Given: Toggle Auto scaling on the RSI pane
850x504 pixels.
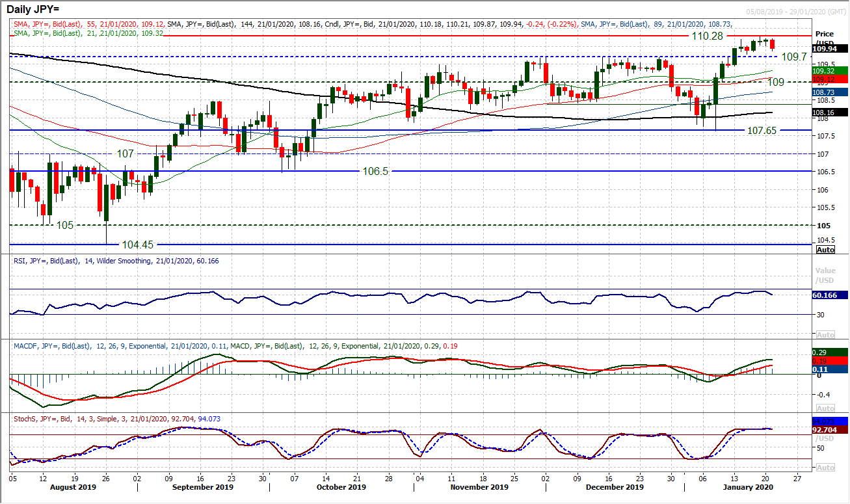Looking at the screenshot, I should point(827,334).
